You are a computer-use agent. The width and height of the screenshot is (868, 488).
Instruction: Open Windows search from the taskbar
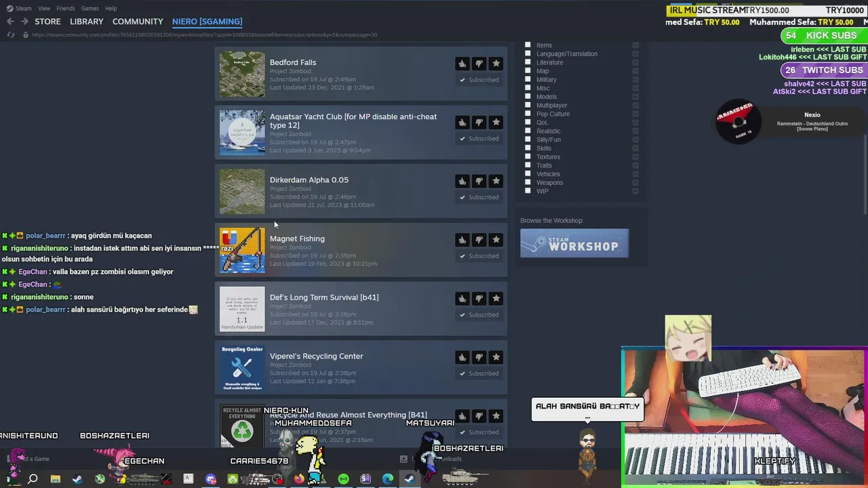tap(32, 479)
